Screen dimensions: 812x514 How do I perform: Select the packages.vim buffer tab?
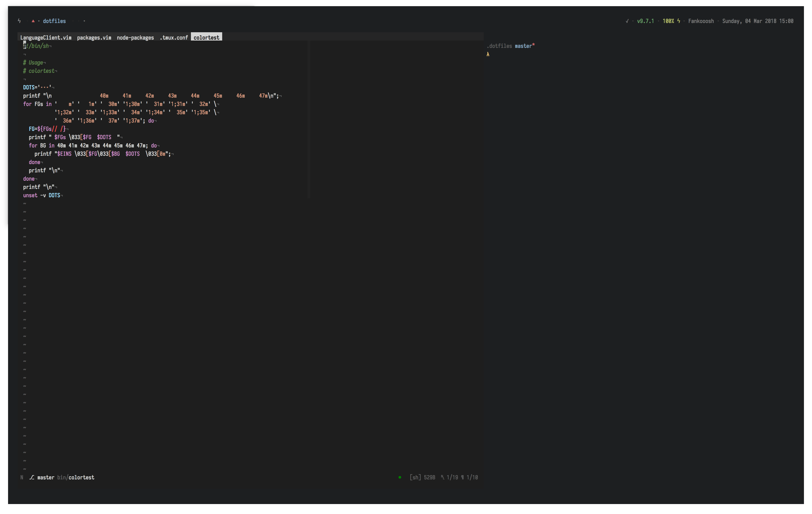95,37
